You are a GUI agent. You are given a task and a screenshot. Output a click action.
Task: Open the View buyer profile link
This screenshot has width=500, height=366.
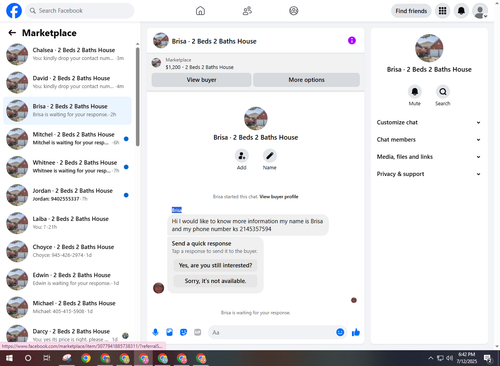point(279,197)
